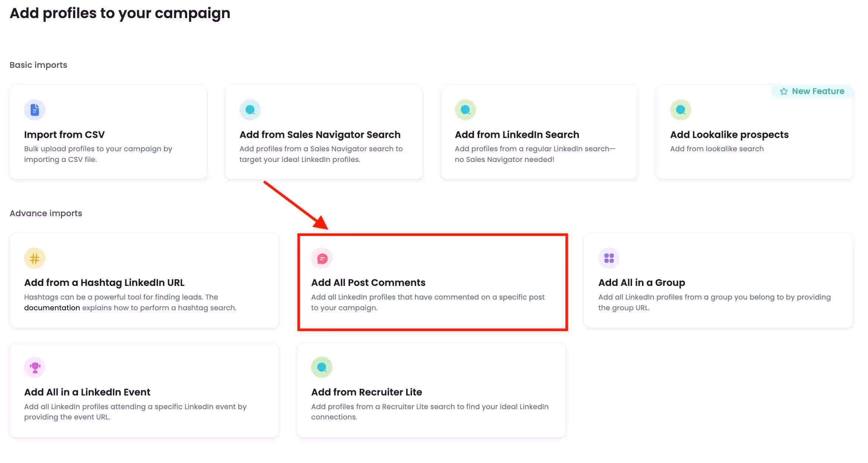Click the Import from CSV file icon
Screen dimensions: 868x463
(x=34, y=109)
